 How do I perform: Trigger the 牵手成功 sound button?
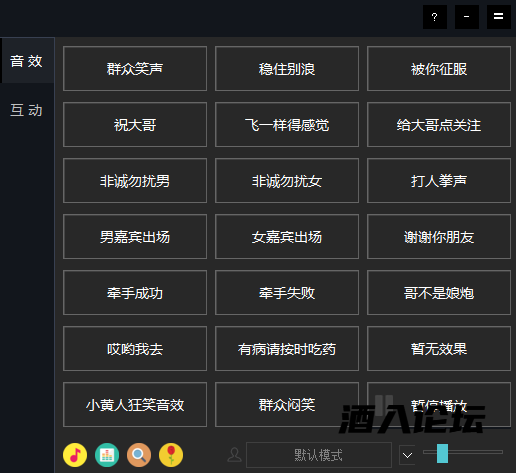click(135, 293)
